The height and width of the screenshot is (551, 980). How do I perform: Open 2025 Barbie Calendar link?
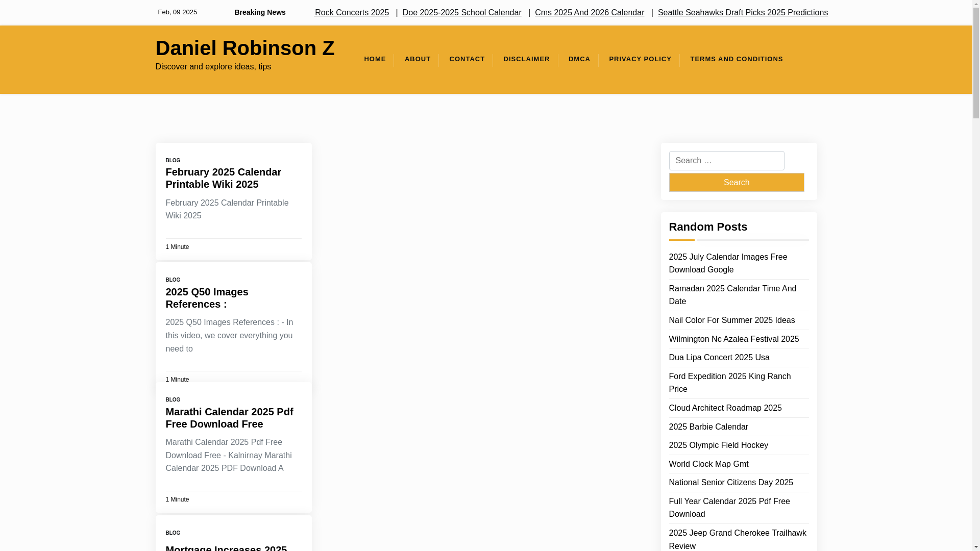[708, 427]
